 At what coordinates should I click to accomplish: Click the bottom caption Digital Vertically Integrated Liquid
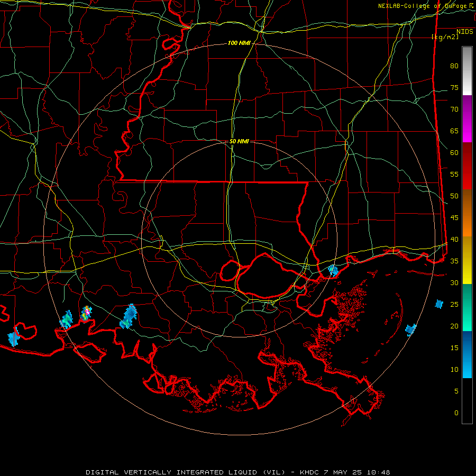click(x=237, y=472)
